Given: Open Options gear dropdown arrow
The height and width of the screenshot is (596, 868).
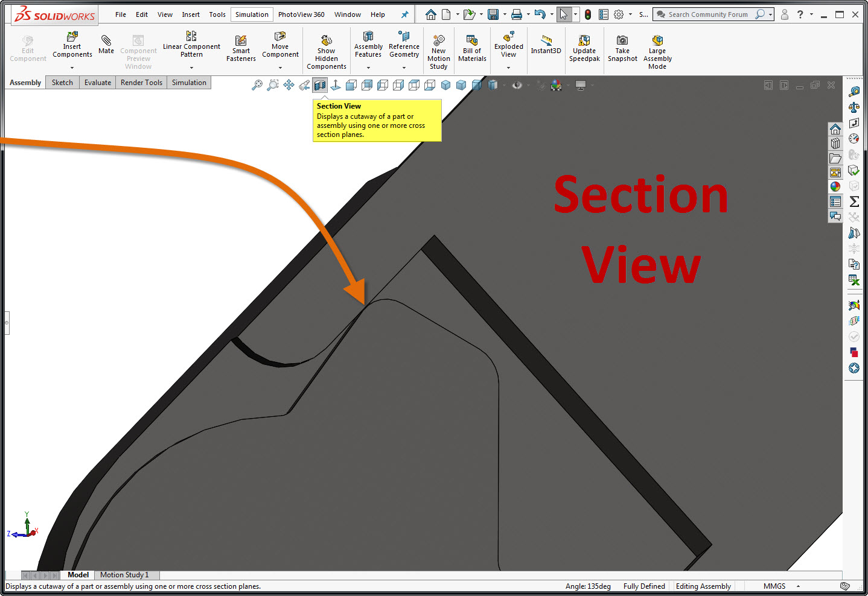Looking at the screenshot, I should tap(630, 14).
